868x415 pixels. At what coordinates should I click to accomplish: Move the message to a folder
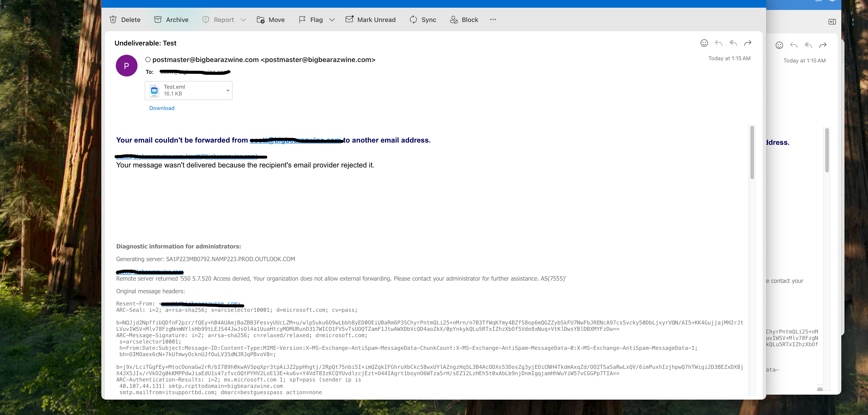click(x=270, y=19)
